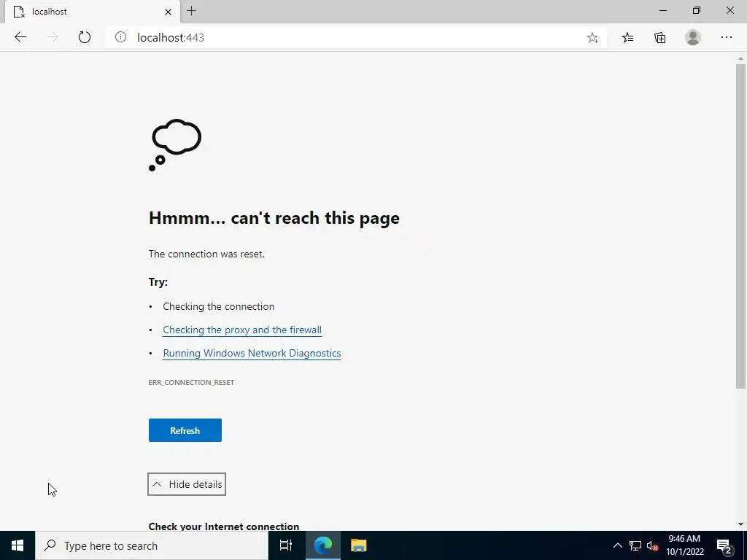Open the user profile avatar
The image size is (747, 560).
tap(693, 37)
